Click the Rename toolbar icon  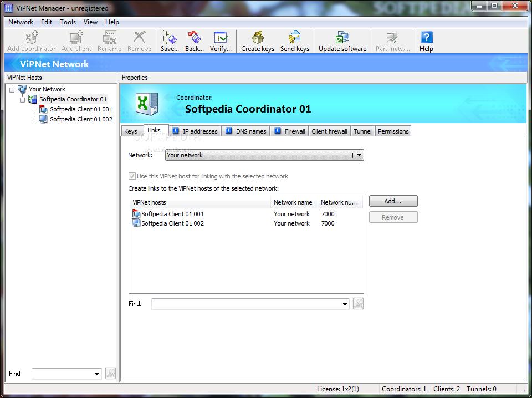coord(110,38)
